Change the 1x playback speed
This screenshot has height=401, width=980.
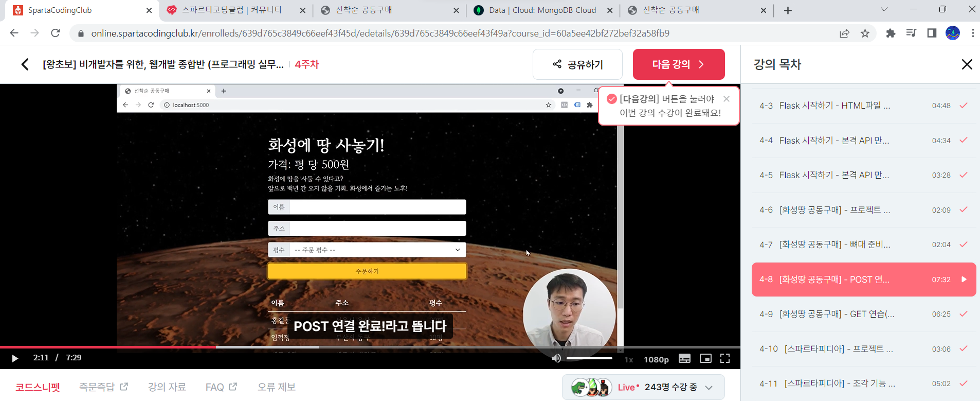coord(628,359)
